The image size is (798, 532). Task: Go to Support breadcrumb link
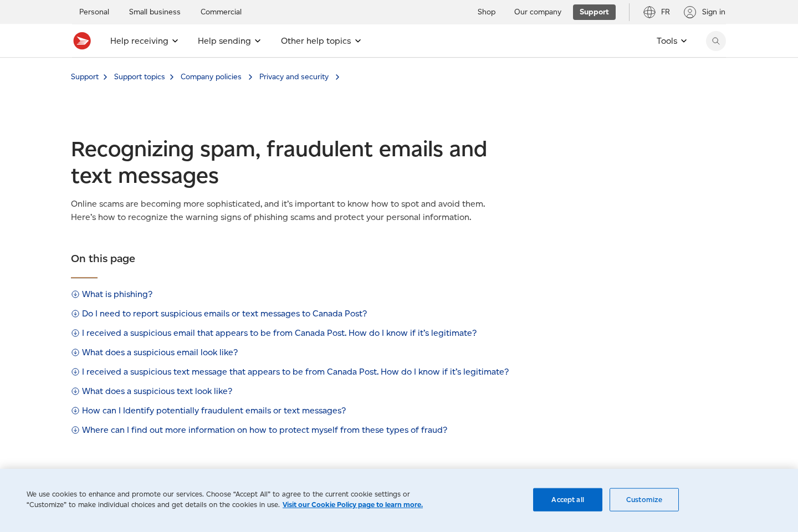click(x=85, y=77)
